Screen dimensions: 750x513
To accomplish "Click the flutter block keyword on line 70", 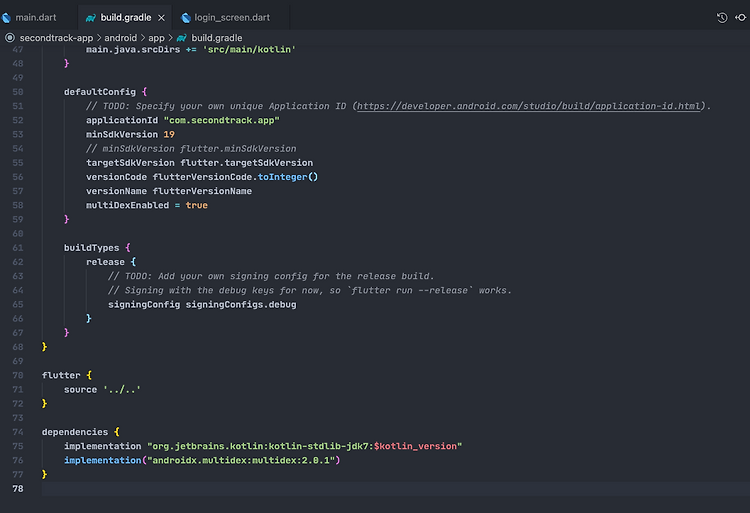I will (61, 375).
